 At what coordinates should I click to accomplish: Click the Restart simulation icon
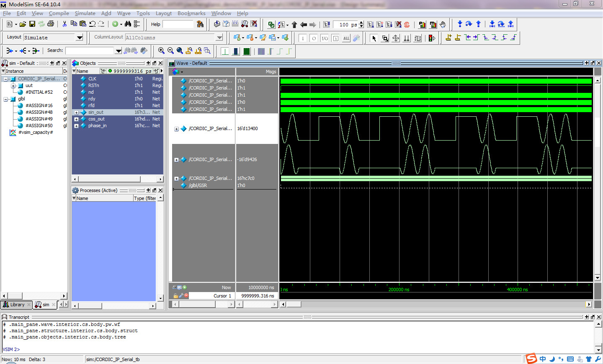click(x=327, y=25)
